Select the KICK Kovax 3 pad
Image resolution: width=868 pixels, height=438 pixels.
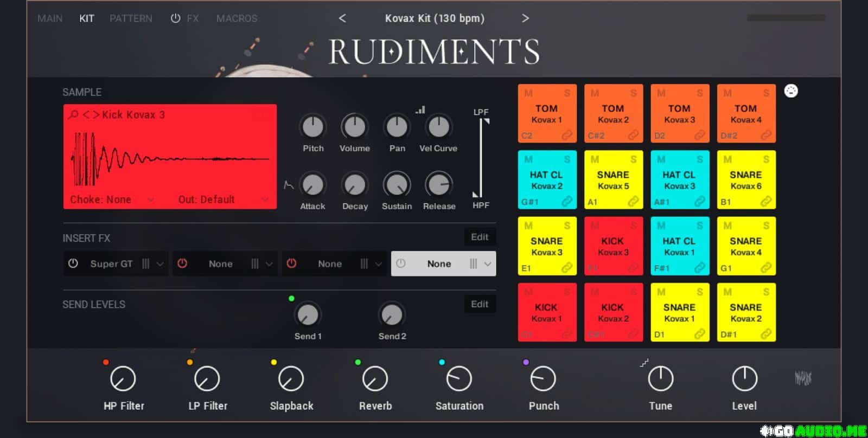tap(613, 246)
